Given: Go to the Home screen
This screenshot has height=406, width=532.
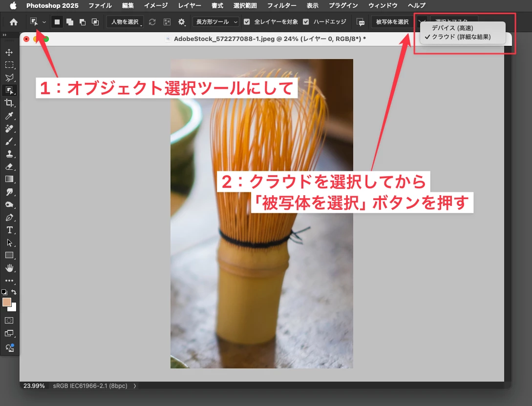Looking at the screenshot, I should click(x=14, y=22).
